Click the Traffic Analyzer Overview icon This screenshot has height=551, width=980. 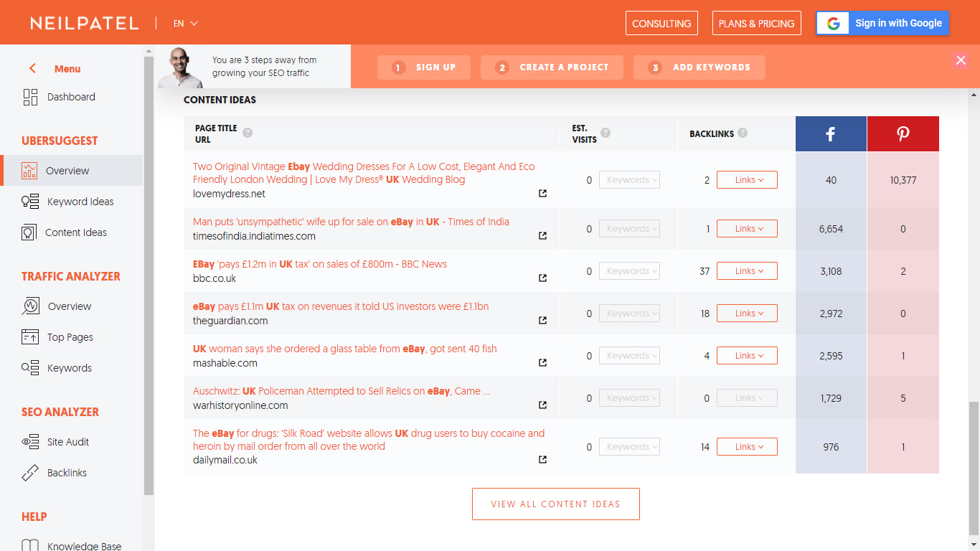tap(30, 306)
